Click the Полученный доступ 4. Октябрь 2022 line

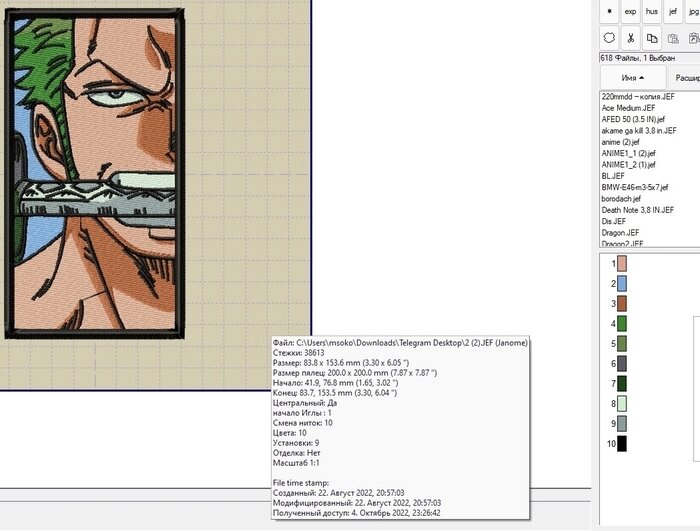click(356, 513)
